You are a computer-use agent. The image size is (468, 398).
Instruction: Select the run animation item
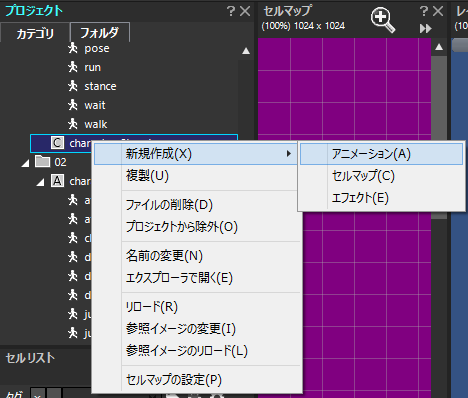coord(92,67)
